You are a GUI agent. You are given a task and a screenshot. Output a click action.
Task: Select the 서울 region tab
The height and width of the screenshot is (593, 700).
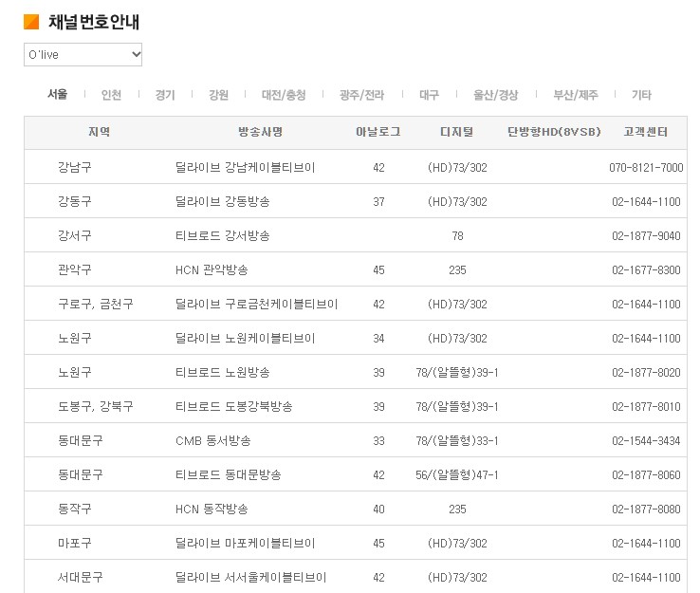58,94
